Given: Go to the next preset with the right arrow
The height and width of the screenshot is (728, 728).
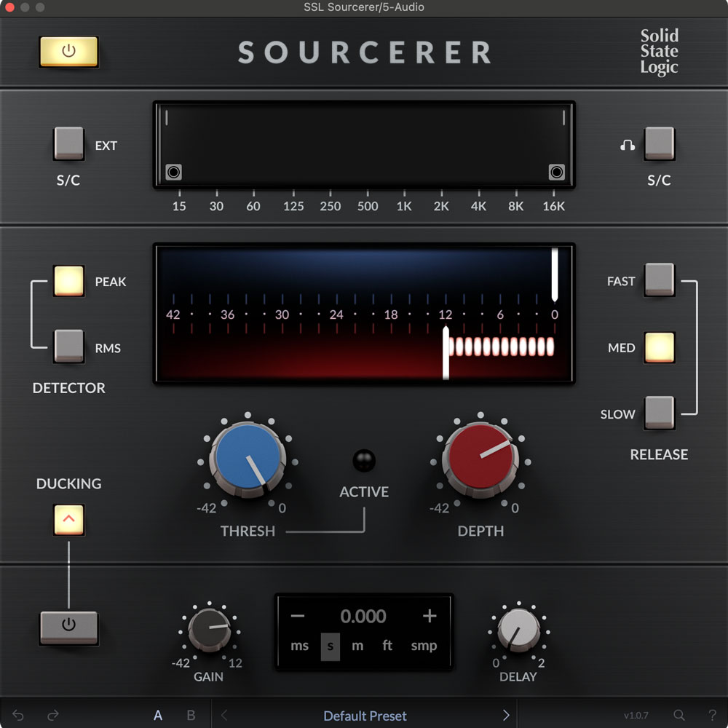Looking at the screenshot, I should tap(505, 715).
